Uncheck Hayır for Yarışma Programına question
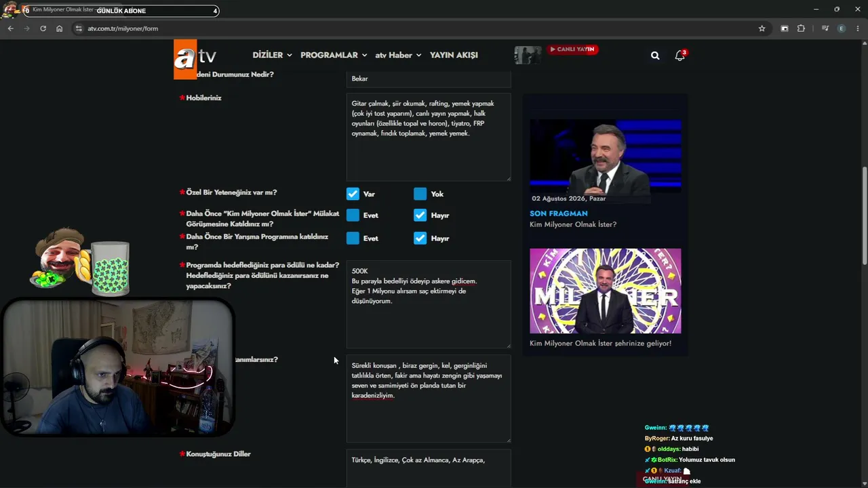 click(420, 238)
